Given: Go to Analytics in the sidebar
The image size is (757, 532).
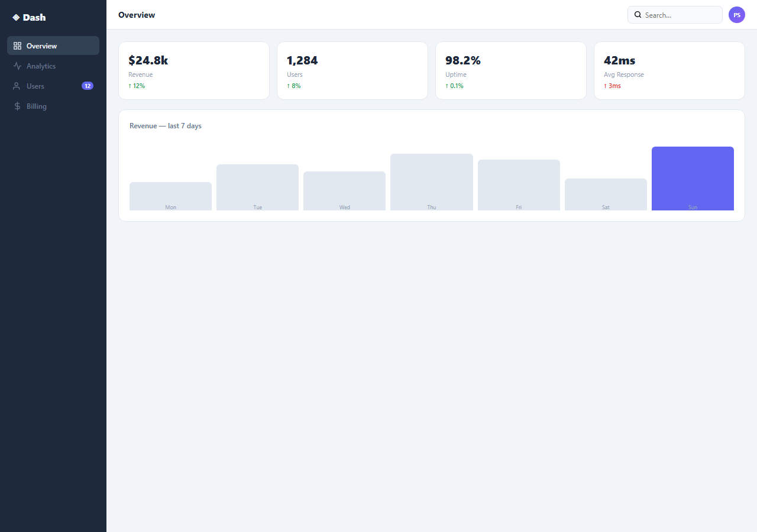Looking at the screenshot, I should 53,66.
